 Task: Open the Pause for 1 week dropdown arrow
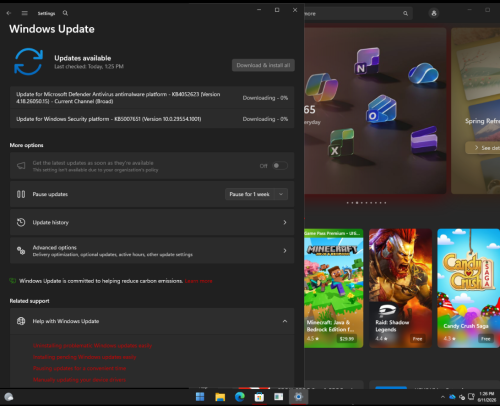click(x=281, y=194)
